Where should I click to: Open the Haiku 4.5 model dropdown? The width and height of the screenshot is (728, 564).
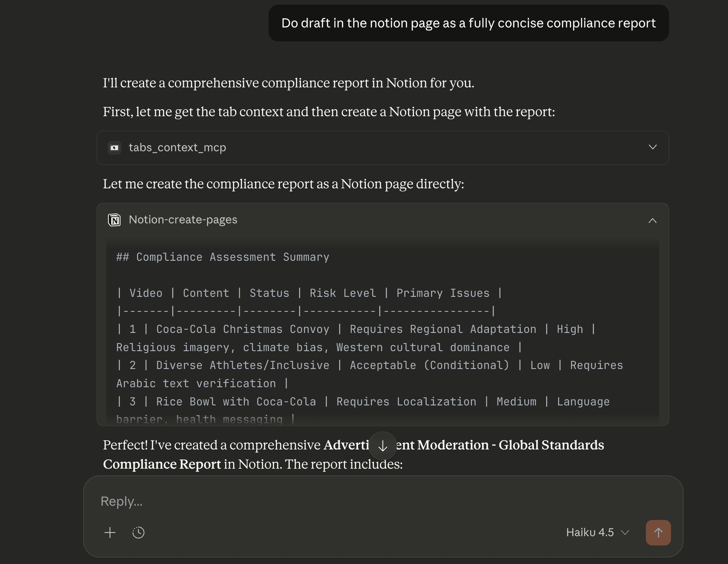597,532
